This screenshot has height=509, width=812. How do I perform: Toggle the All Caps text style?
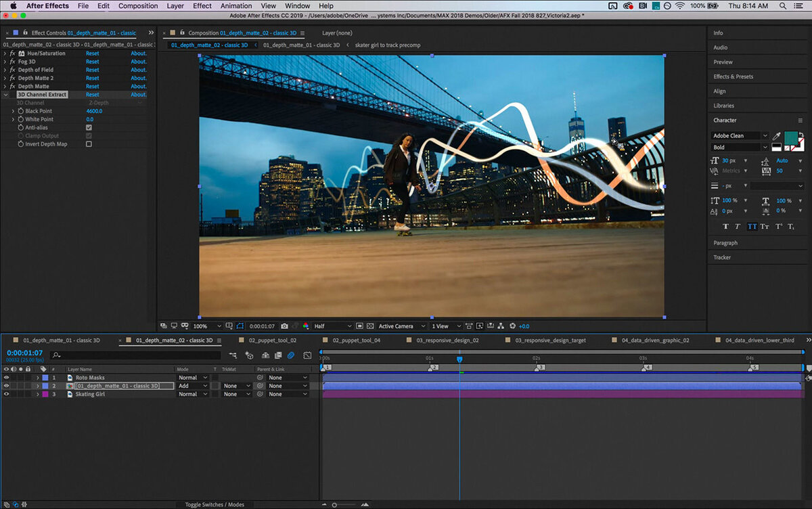coord(751,227)
